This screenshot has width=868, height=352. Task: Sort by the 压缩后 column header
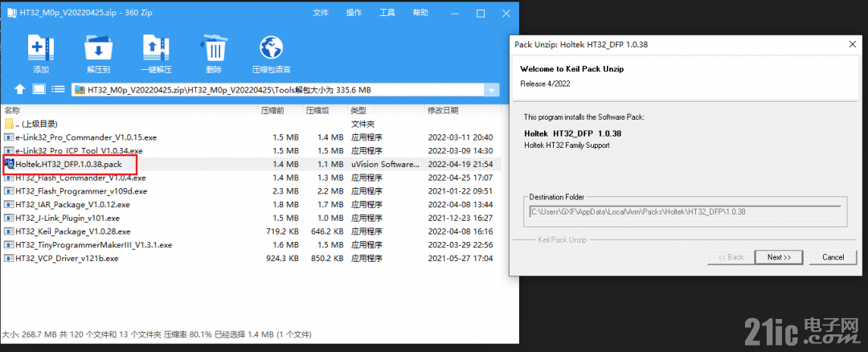[x=317, y=110]
